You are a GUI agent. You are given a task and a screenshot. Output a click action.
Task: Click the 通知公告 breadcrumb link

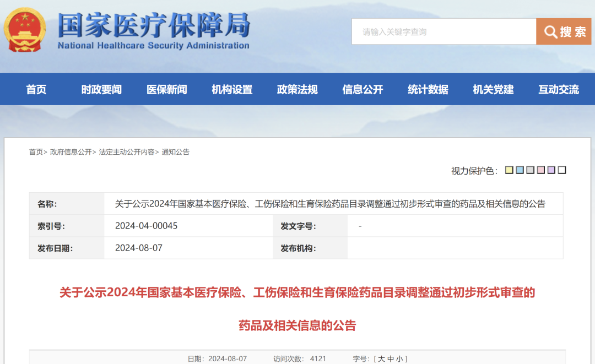[175, 152]
